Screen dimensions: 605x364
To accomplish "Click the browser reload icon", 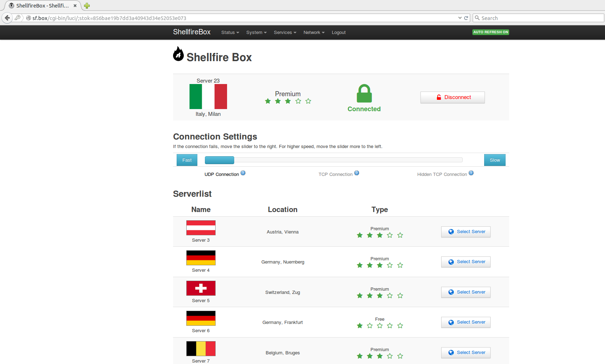I will point(466,18).
